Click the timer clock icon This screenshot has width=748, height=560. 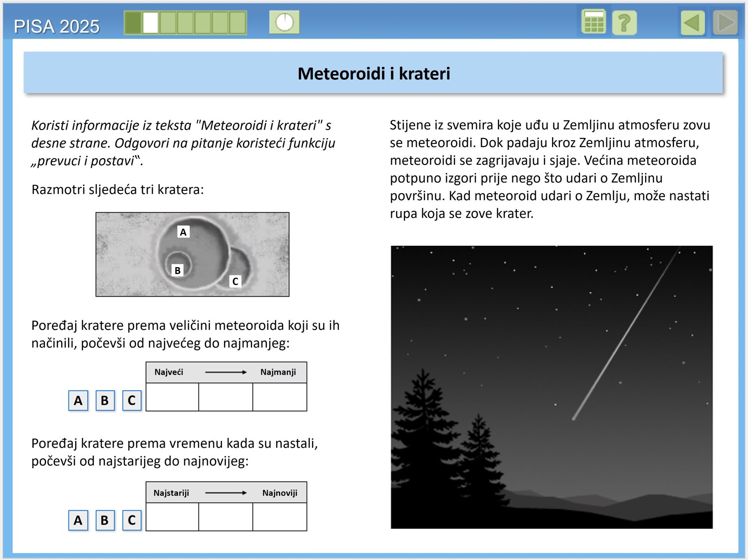click(x=284, y=22)
